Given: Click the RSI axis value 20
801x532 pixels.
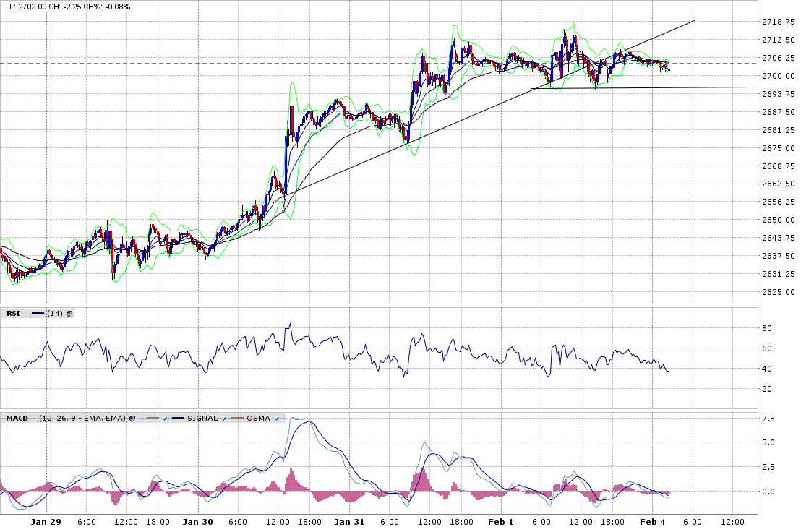Looking at the screenshot, I should click(767, 389).
